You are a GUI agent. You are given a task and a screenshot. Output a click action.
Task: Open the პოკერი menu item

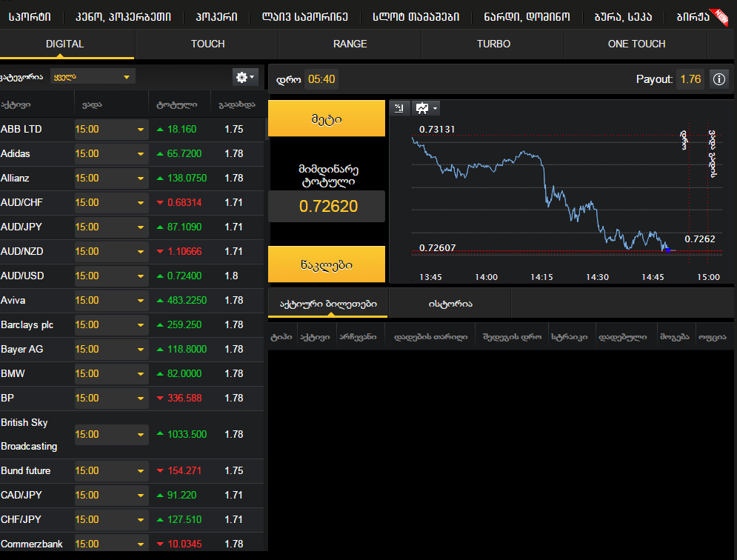click(216, 16)
